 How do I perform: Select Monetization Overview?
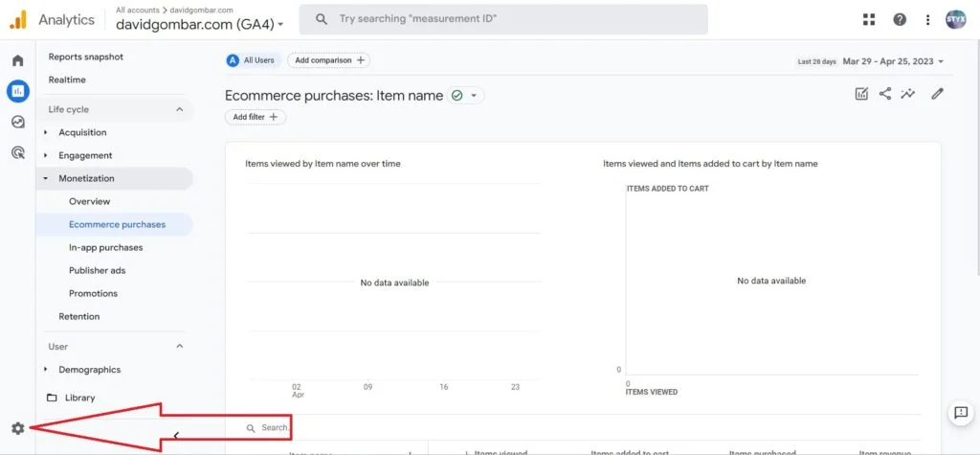(x=89, y=201)
